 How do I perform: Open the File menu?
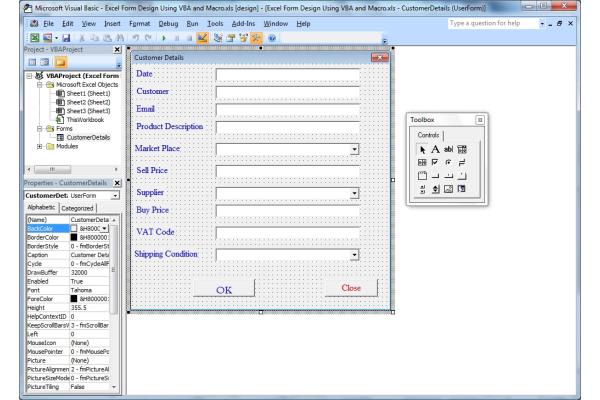tap(48, 24)
